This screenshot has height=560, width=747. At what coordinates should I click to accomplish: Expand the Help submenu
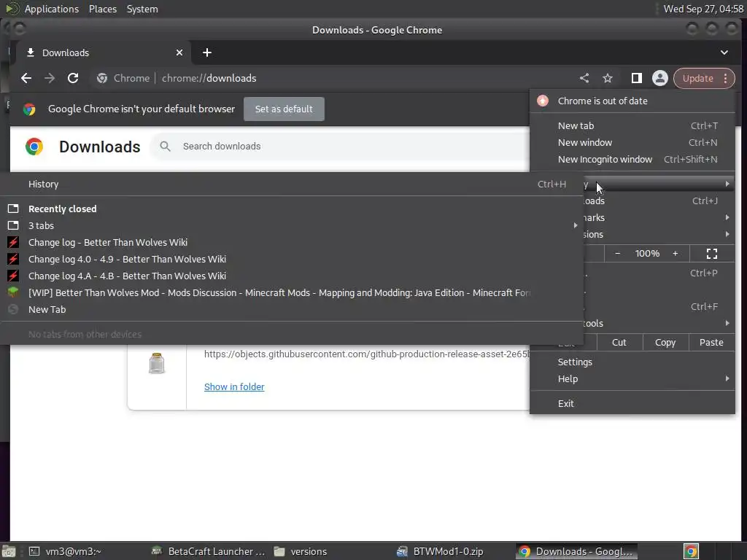(x=632, y=378)
